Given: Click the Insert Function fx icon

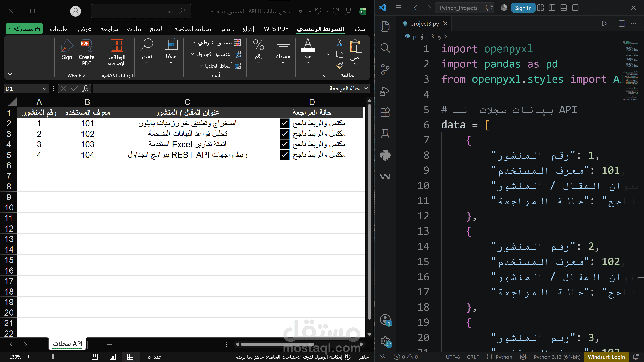Looking at the screenshot, I should (x=85, y=88).
